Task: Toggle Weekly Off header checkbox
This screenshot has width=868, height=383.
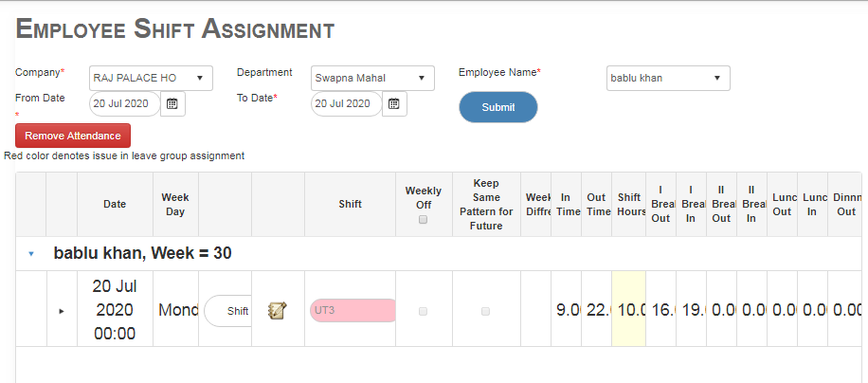Action: coord(424,219)
